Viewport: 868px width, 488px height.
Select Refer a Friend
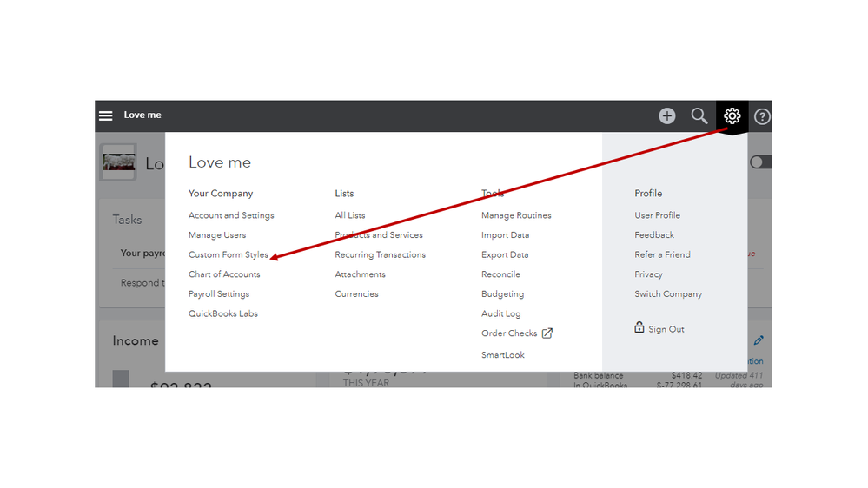(x=662, y=254)
